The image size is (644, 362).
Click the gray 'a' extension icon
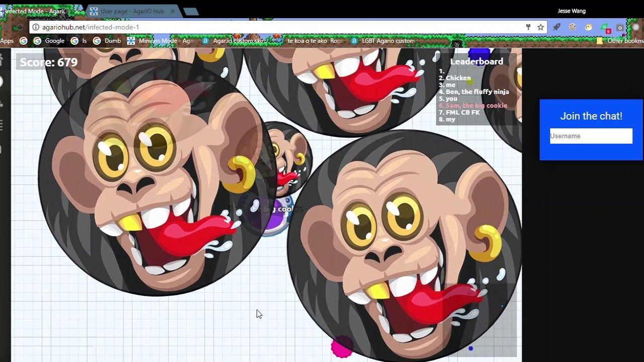pyautogui.click(x=620, y=28)
